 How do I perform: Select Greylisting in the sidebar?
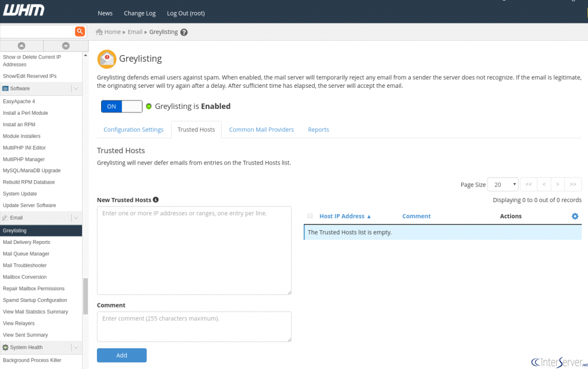coord(41,230)
